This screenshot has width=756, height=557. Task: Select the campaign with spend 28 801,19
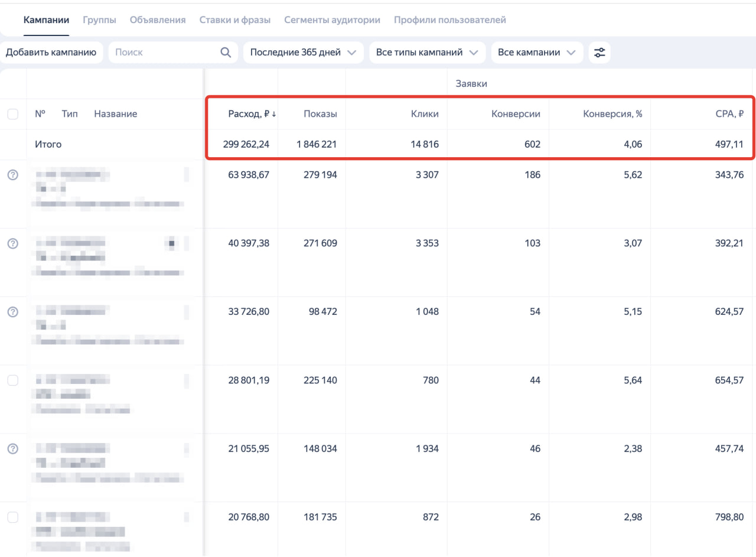click(x=12, y=380)
